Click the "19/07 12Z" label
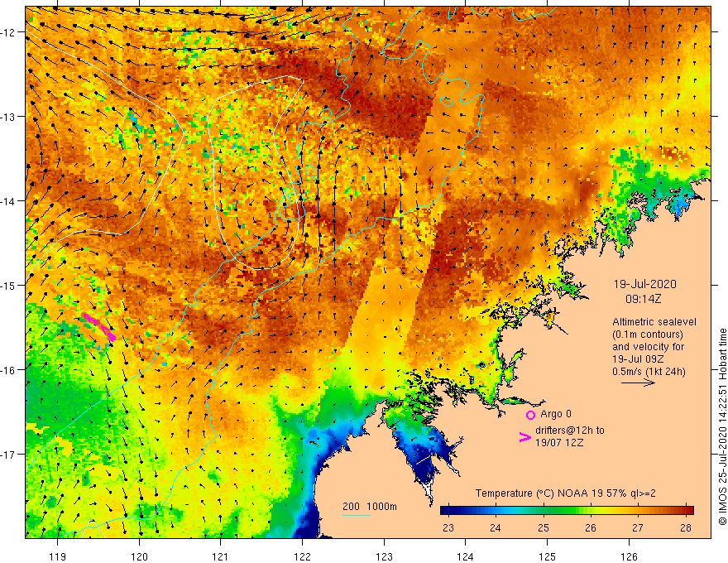This screenshot has height=563, width=728. (559, 443)
